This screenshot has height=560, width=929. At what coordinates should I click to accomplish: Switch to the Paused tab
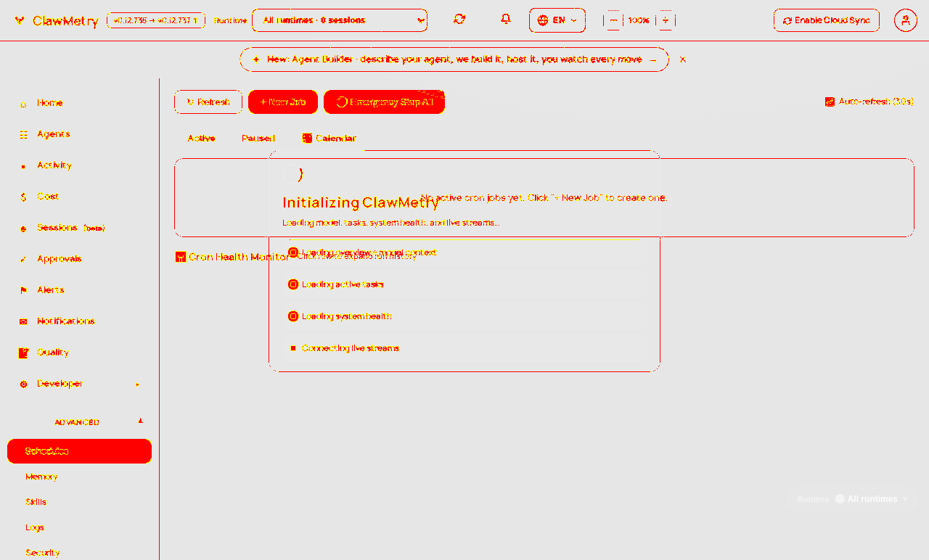coord(258,139)
